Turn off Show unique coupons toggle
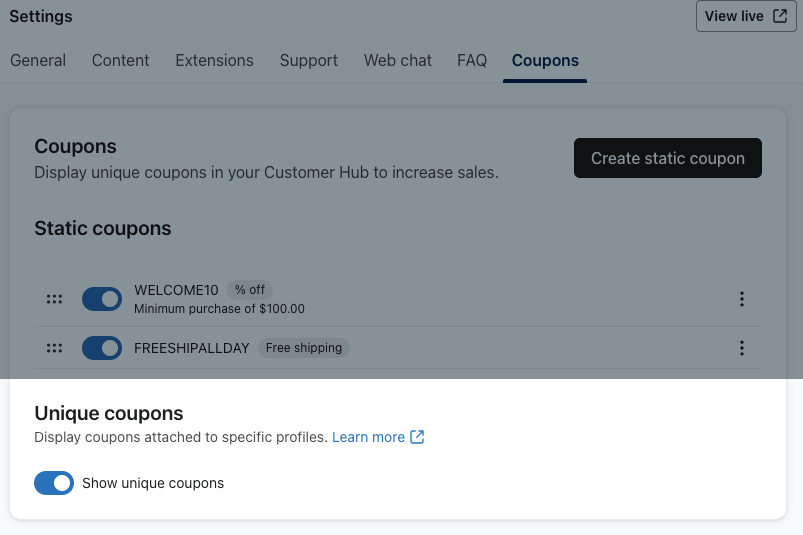This screenshot has height=535, width=803. pos(54,483)
